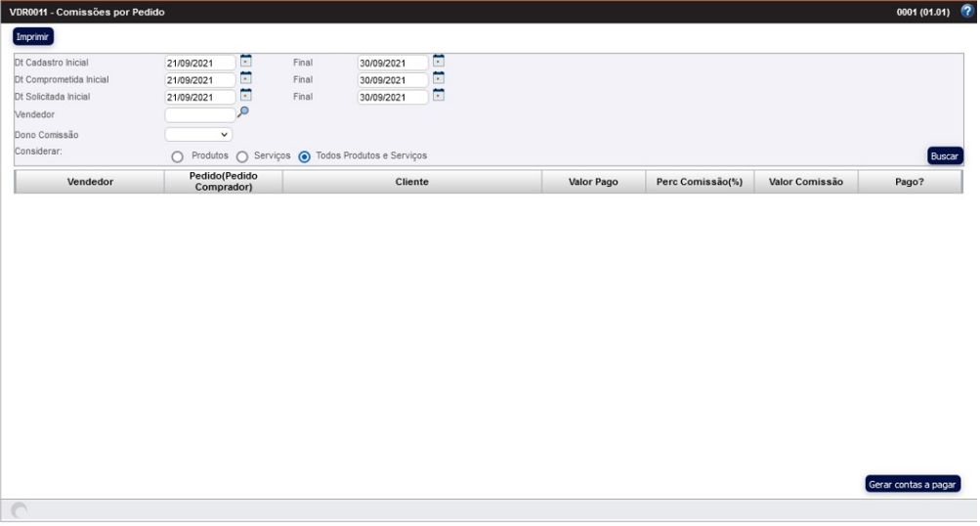Click the Vendedor search magnifier icon

(x=243, y=112)
